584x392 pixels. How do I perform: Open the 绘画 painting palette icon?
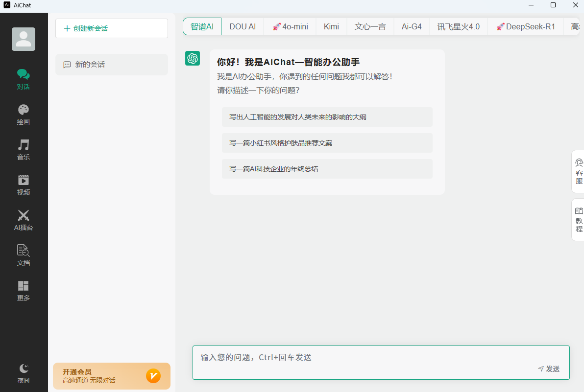(x=24, y=110)
